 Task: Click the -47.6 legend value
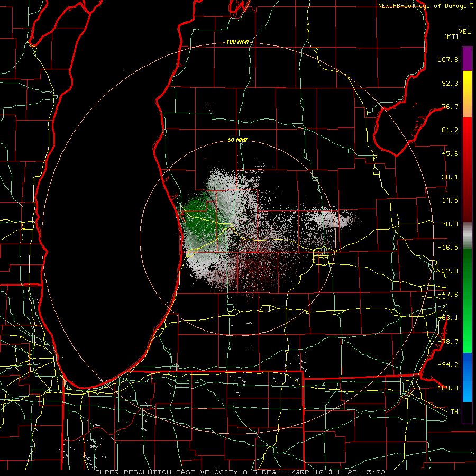point(448,295)
